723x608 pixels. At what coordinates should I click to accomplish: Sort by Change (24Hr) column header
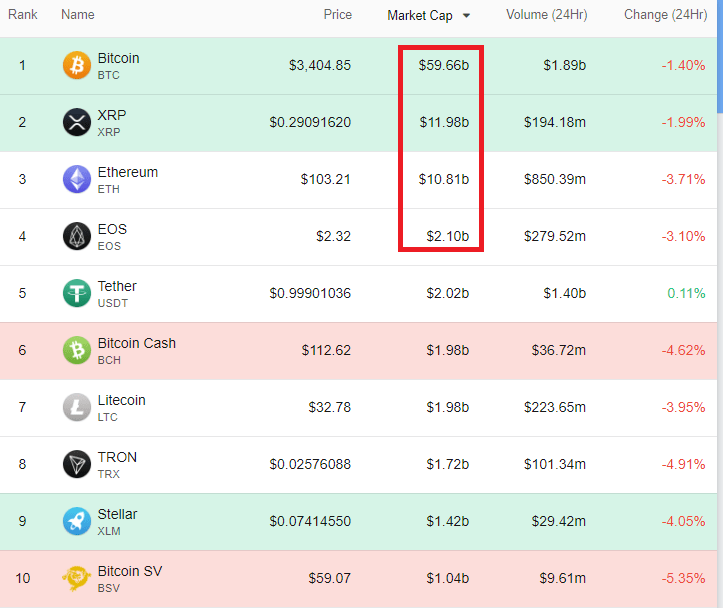665,15
